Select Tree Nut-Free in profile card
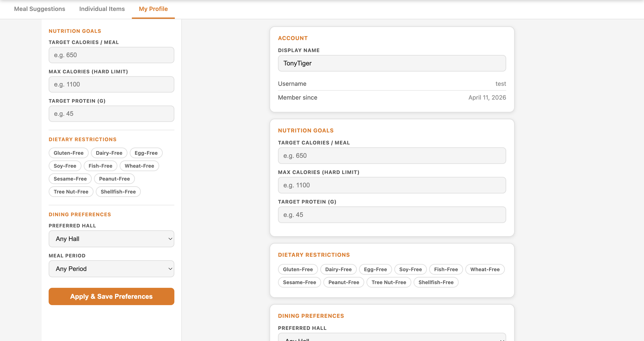 [389, 282]
